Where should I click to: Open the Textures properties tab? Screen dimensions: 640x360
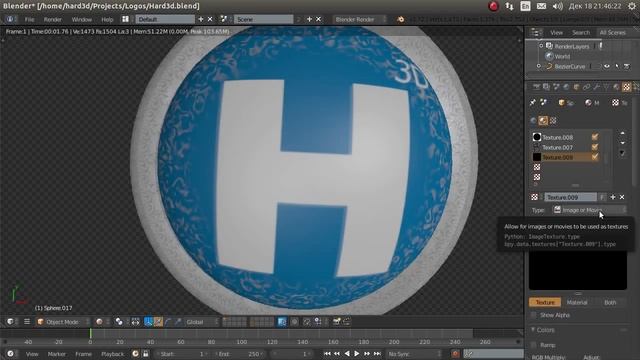pos(626,87)
